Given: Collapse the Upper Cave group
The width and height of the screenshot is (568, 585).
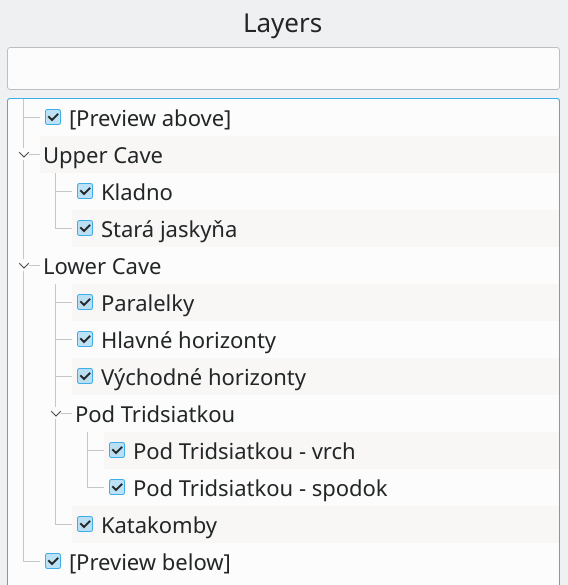Looking at the screenshot, I should click(24, 154).
